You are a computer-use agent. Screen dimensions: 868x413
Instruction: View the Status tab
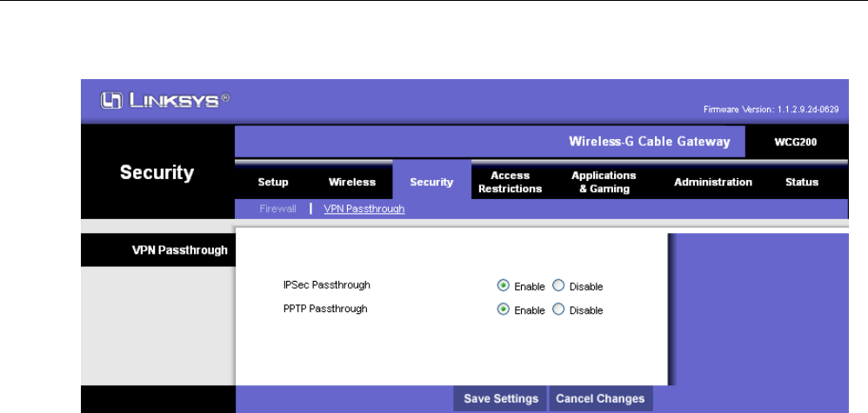802,182
